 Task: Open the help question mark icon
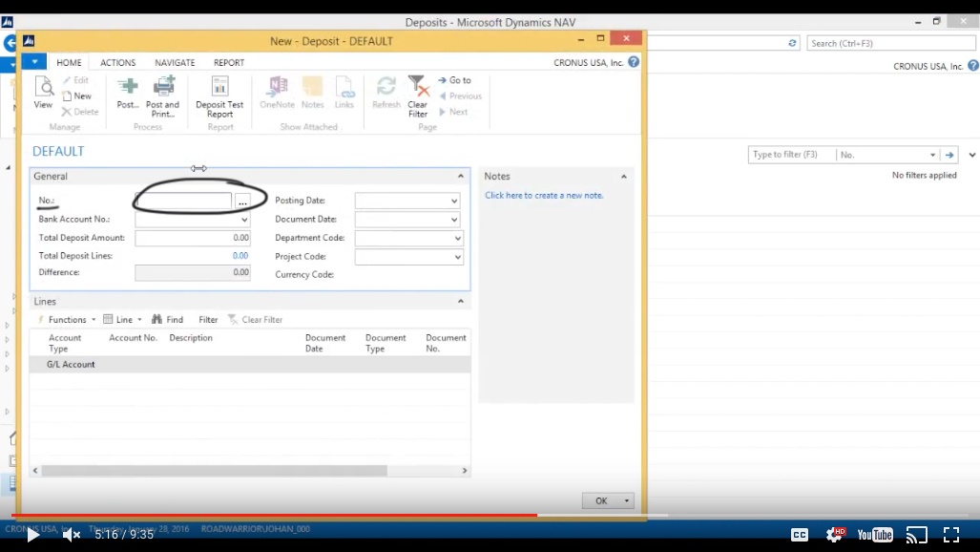(x=634, y=62)
